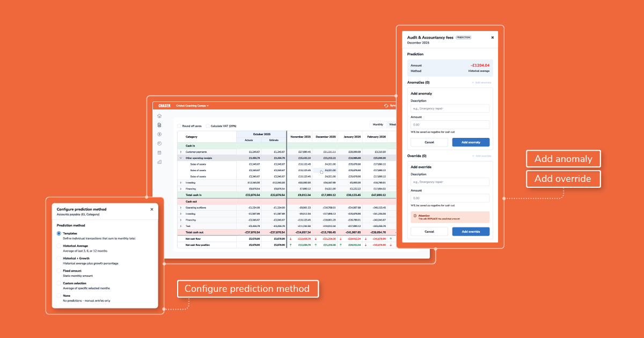Enable the Round off zeros checkbox
Image resolution: width=644 pixels, height=338 pixels.
[179, 125]
